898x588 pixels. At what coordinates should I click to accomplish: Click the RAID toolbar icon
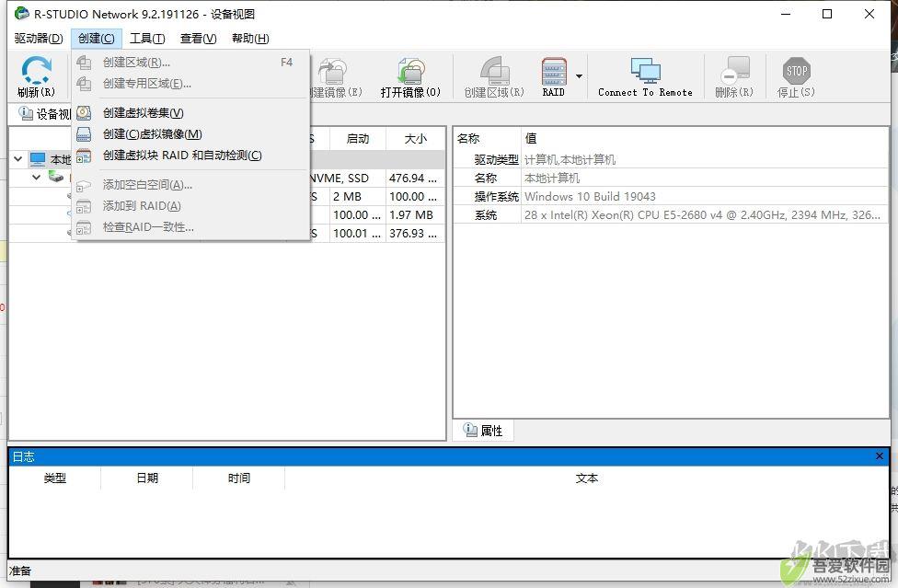tap(554, 76)
